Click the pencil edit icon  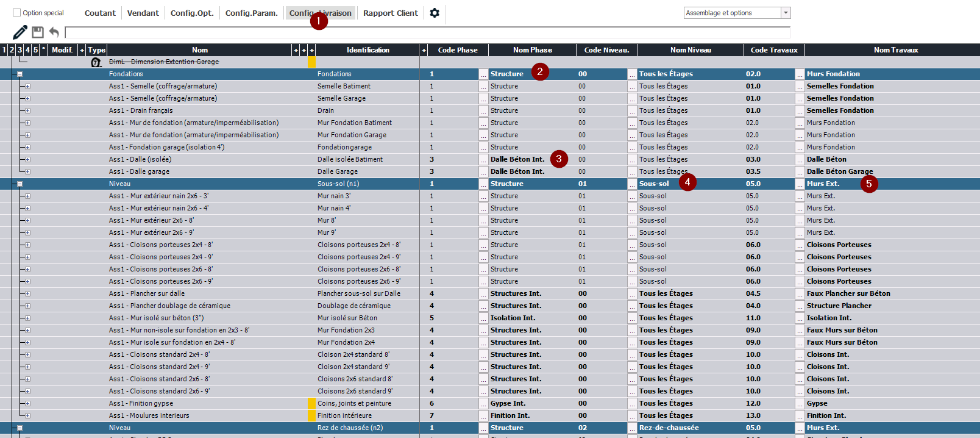tap(20, 32)
